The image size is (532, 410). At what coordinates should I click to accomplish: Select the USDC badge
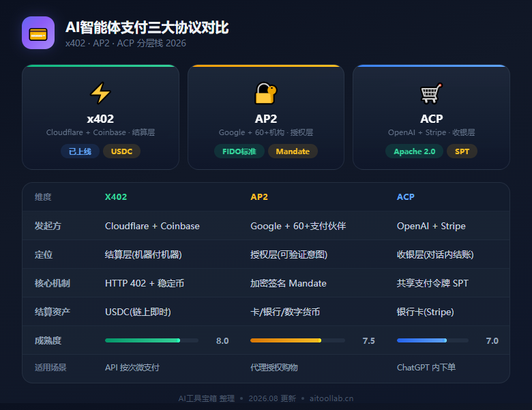coord(121,151)
